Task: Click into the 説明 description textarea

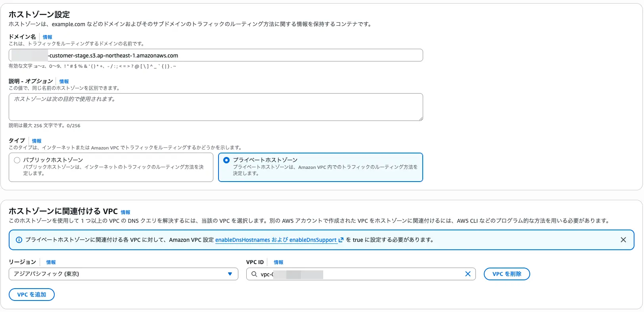Action: tap(216, 107)
